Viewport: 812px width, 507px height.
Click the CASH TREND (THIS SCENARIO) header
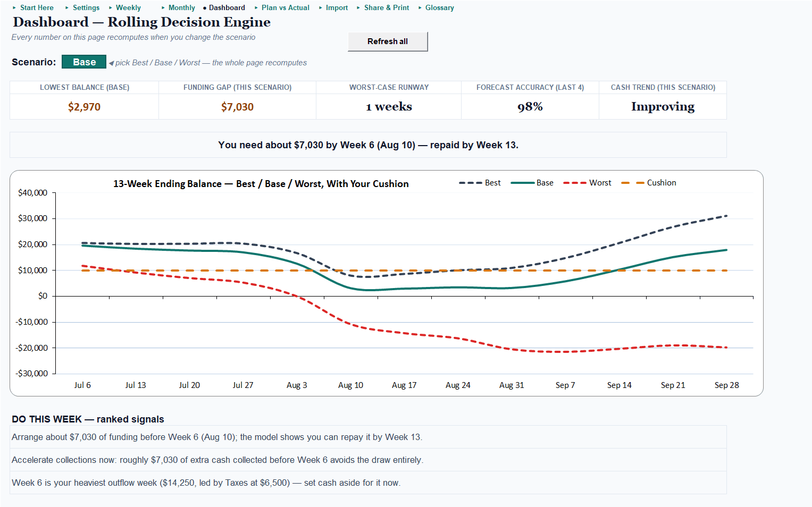tap(663, 87)
